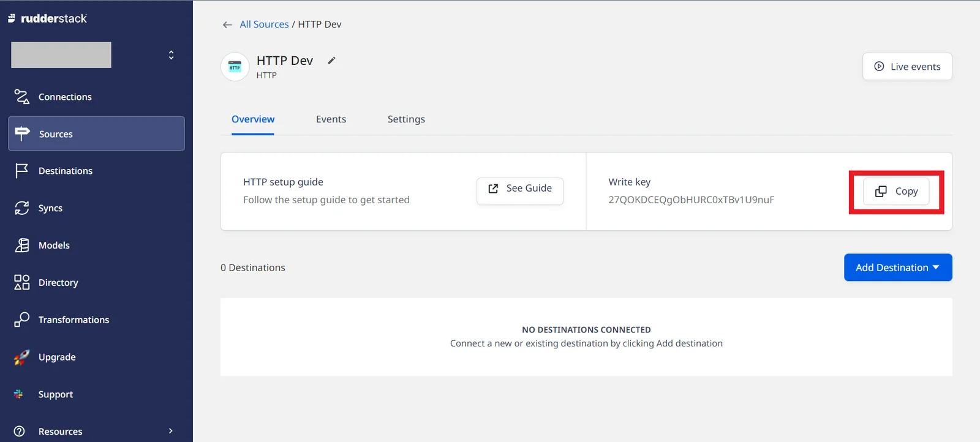The image size is (980, 442).
Task: Open the Settings tab
Action: click(x=406, y=119)
